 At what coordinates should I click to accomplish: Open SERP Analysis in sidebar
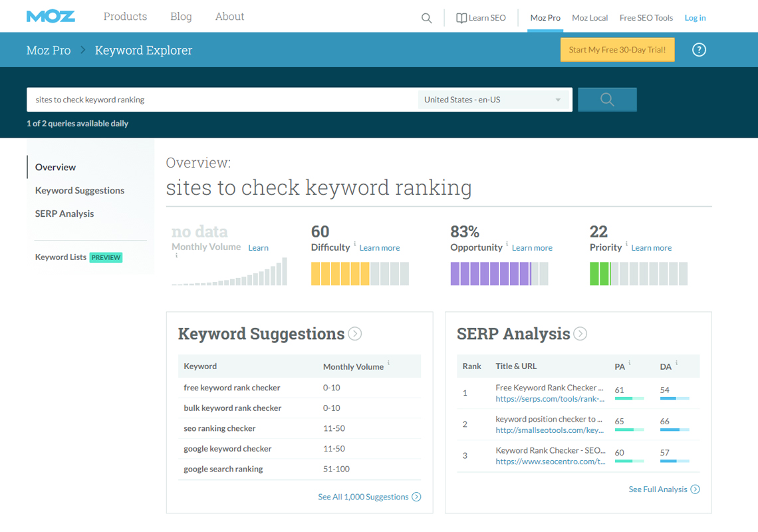coord(64,213)
